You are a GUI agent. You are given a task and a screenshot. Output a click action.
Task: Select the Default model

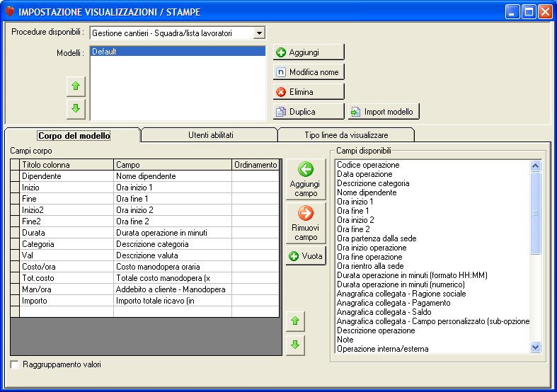point(178,51)
